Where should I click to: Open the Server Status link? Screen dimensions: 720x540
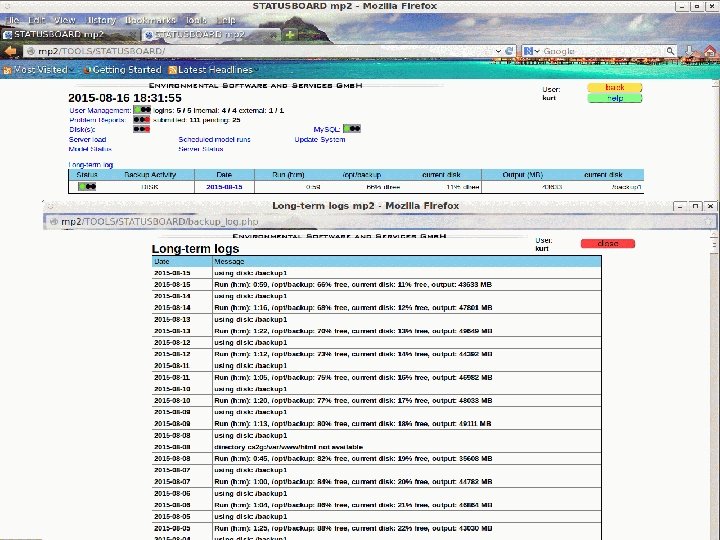tap(201, 149)
